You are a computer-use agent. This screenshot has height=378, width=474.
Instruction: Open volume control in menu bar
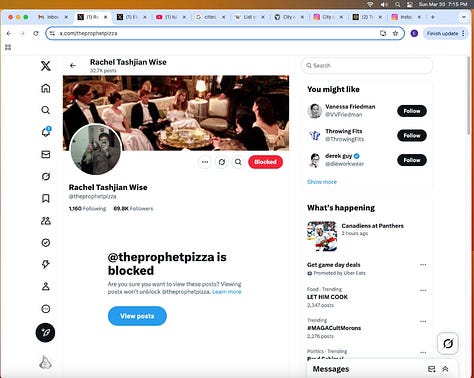tap(384, 4)
